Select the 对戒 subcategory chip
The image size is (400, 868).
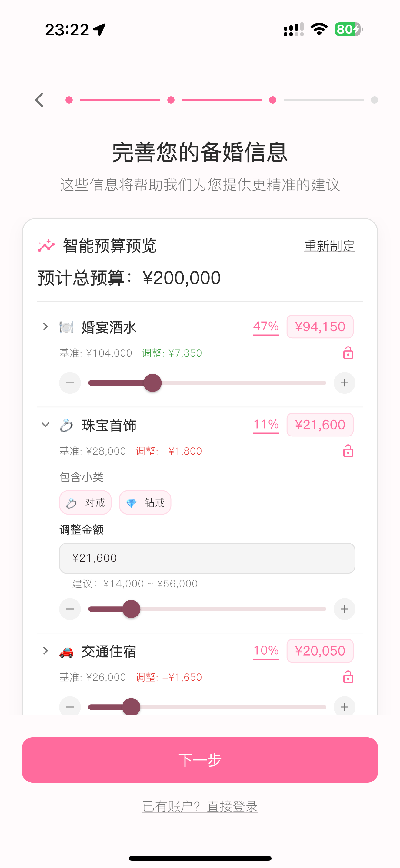point(85,503)
